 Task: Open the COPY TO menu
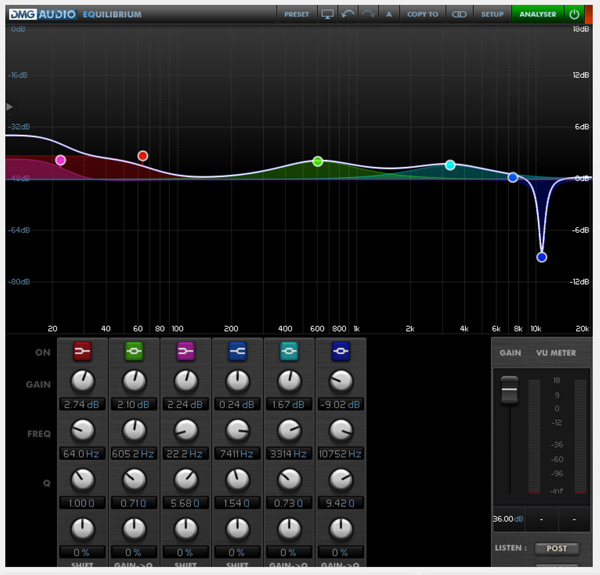tap(422, 15)
